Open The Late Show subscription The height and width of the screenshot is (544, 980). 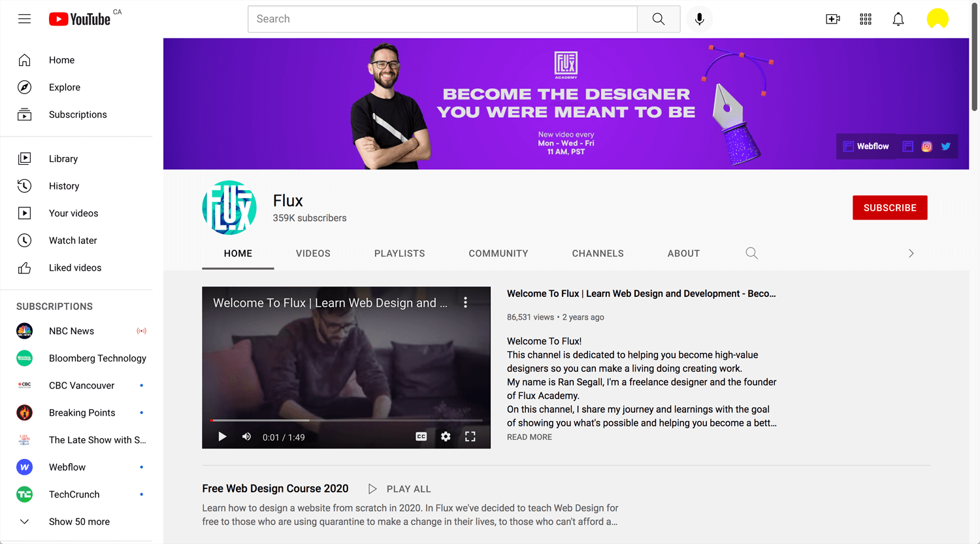tap(76, 440)
